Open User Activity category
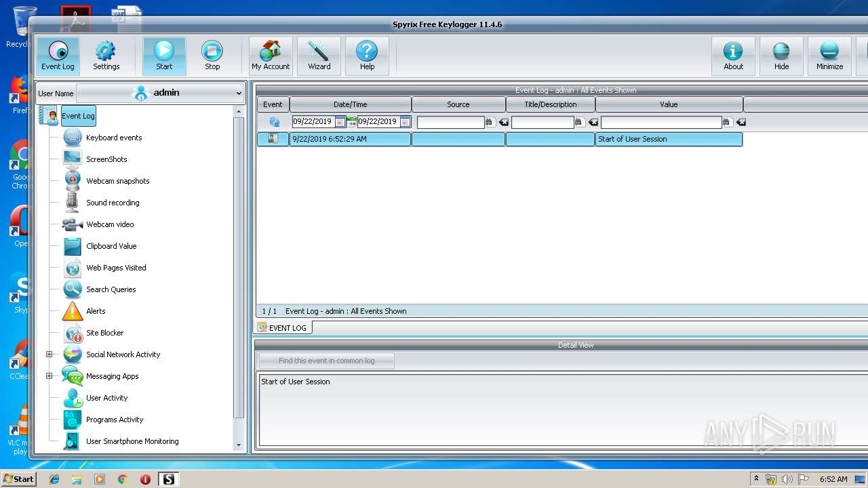Screen dimensions: 868x488 coord(106,398)
